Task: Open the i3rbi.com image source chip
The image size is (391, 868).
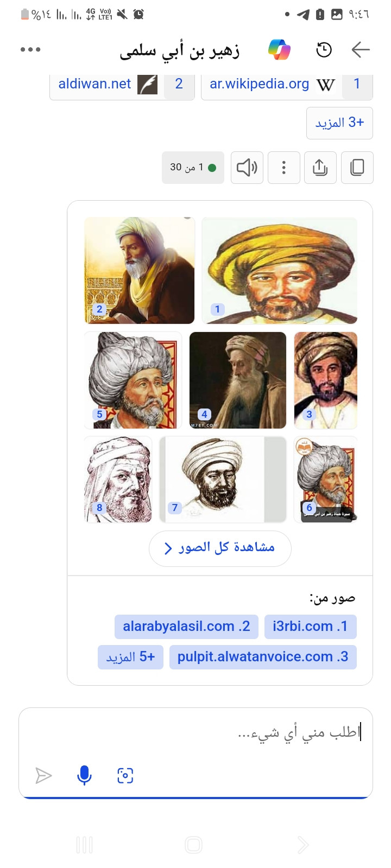Action: (x=310, y=627)
